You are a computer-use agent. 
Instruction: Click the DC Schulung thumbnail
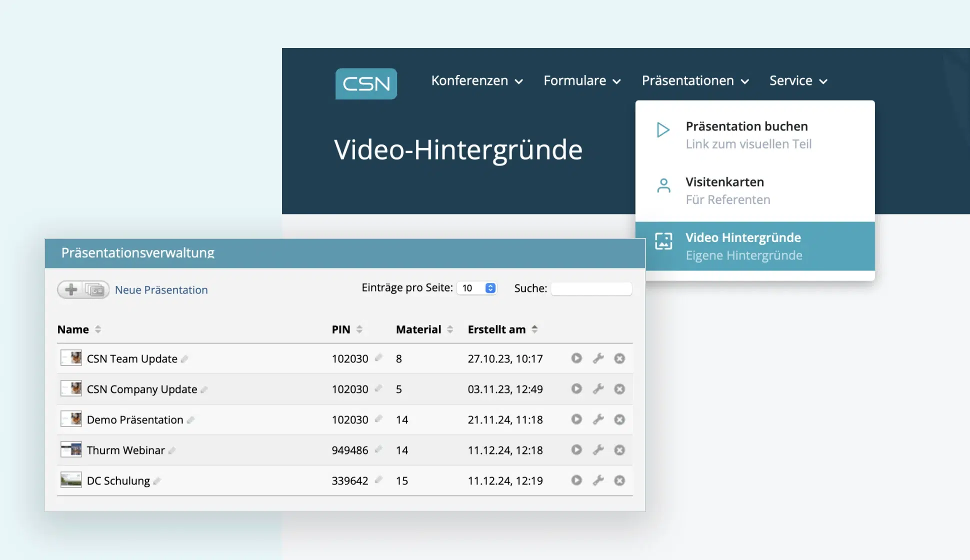[x=71, y=480]
